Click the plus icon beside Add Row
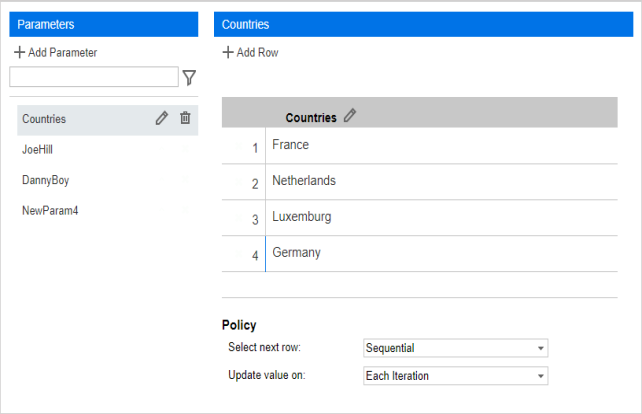 click(x=228, y=52)
